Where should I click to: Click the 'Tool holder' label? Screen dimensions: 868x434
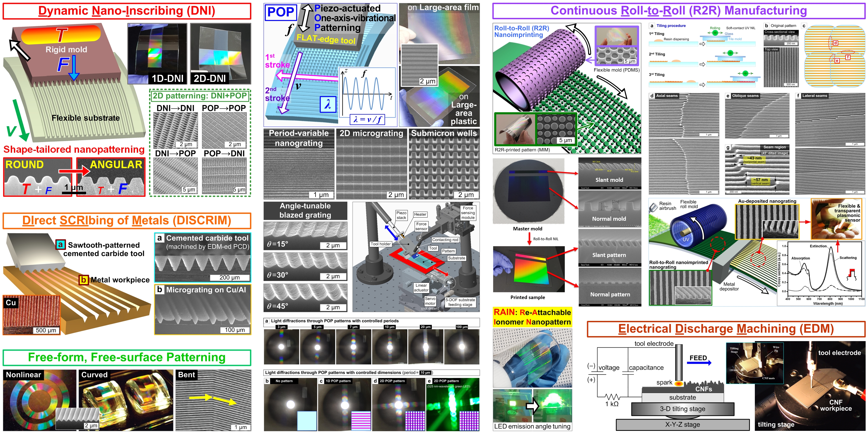click(x=380, y=244)
